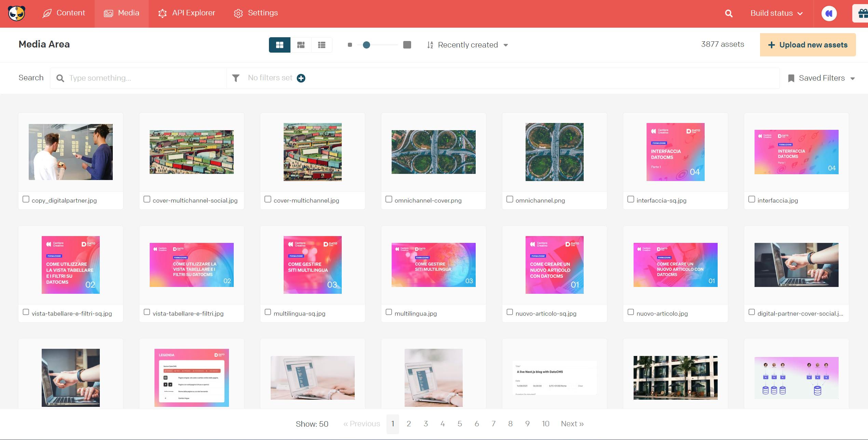The width and height of the screenshot is (868, 440).
Task: Check the omnichannel-cover.png checkbox
Action: 389,199
